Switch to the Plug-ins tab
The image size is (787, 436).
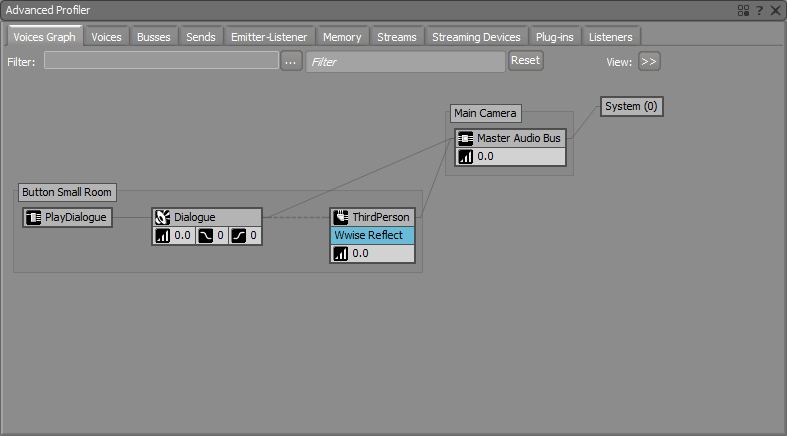(x=555, y=37)
